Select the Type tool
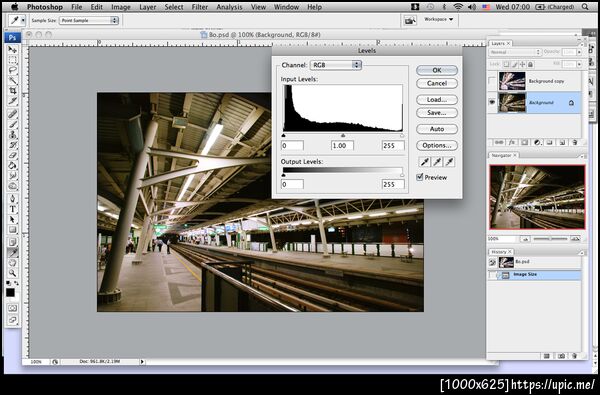The width and height of the screenshot is (600, 395). coord(13,209)
